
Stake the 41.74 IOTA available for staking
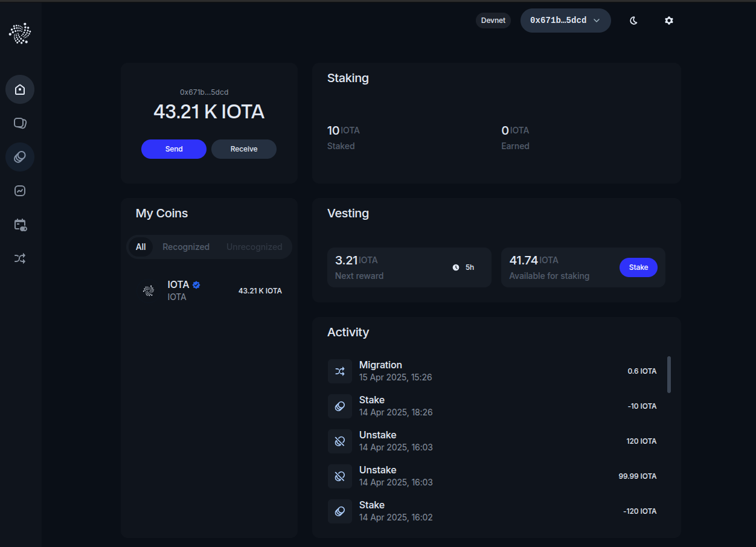pyautogui.click(x=638, y=267)
